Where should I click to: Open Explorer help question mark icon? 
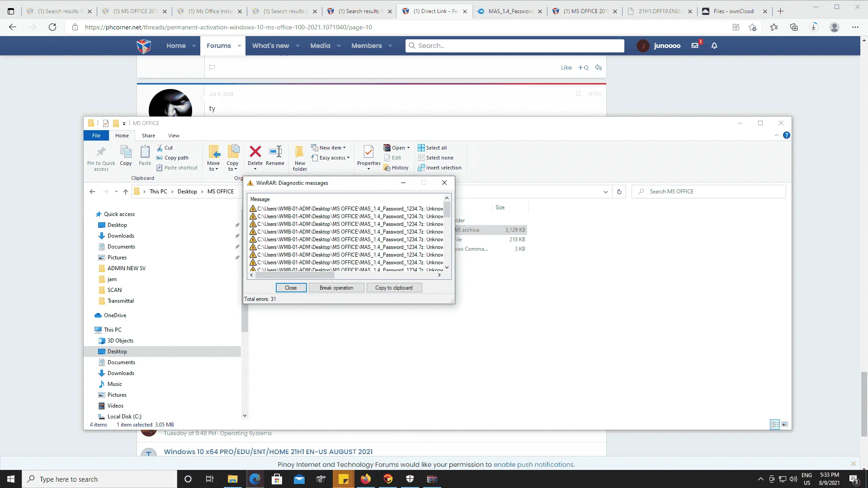pos(787,135)
